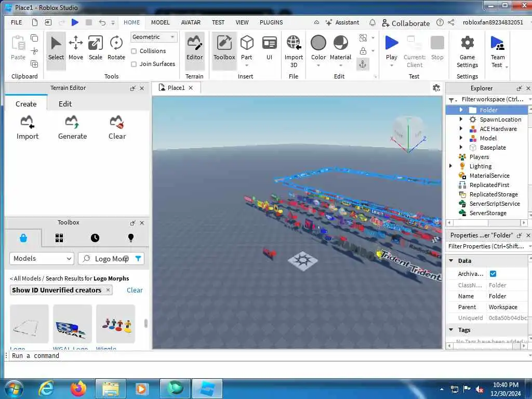Open the Assistant
Viewport: 532px width, 399px height.
(342, 22)
